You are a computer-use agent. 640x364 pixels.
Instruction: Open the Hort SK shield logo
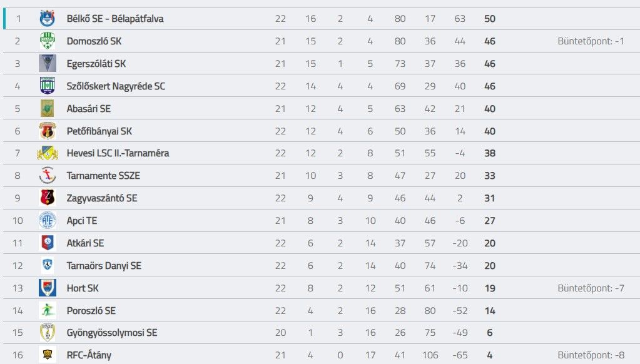click(x=48, y=288)
